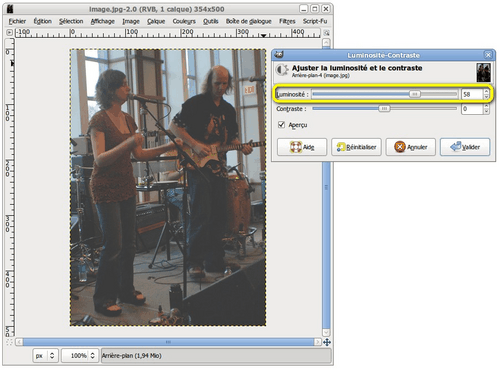This screenshot has height=370, width=500.
Task: Click the Contraste value input field
Action: tap(472, 109)
